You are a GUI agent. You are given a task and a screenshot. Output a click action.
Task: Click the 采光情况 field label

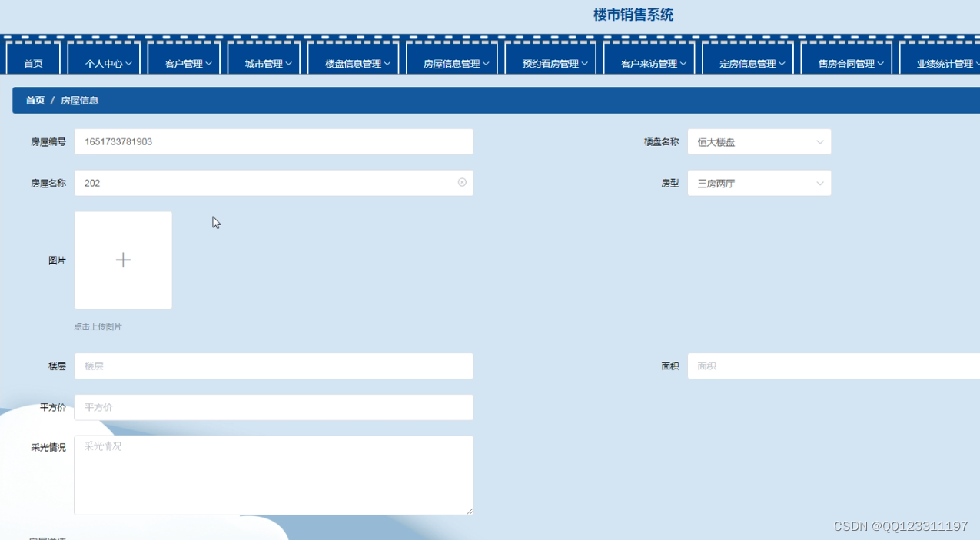[48, 447]
